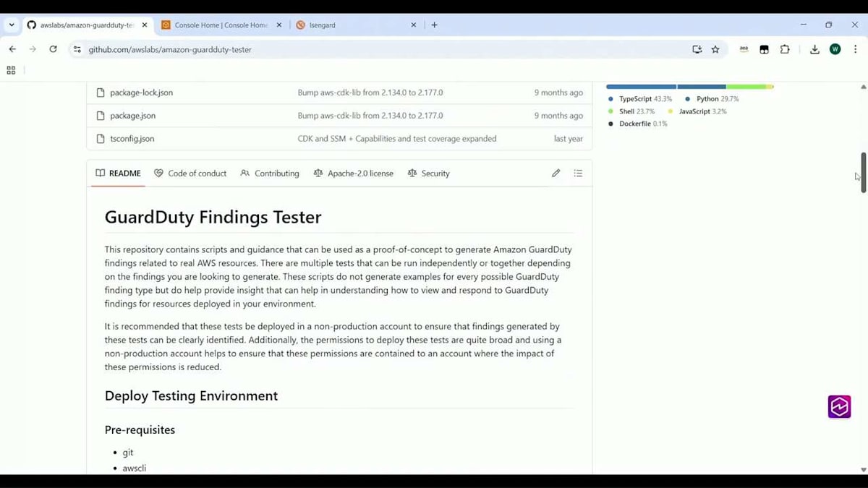
Task: Open a new browser tab
Action: 434,25
